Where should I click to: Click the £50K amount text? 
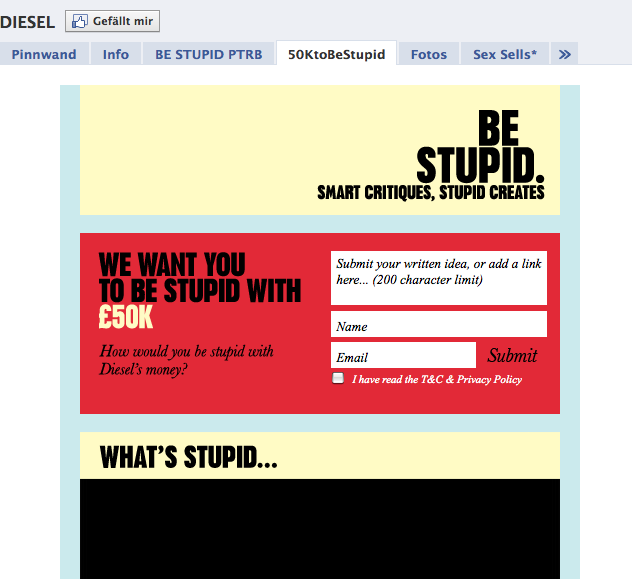click(x=126, y=318)
